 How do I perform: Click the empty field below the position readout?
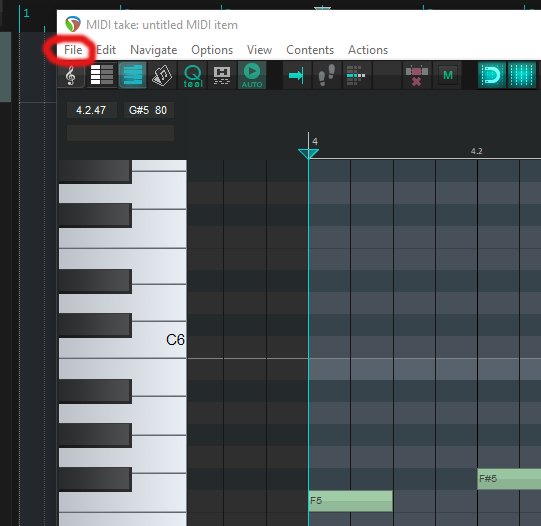coord(120,133)
